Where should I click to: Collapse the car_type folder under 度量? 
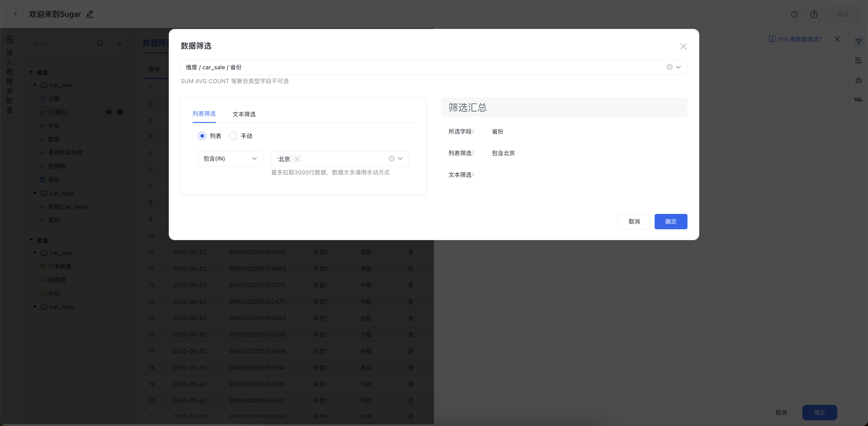35,306
